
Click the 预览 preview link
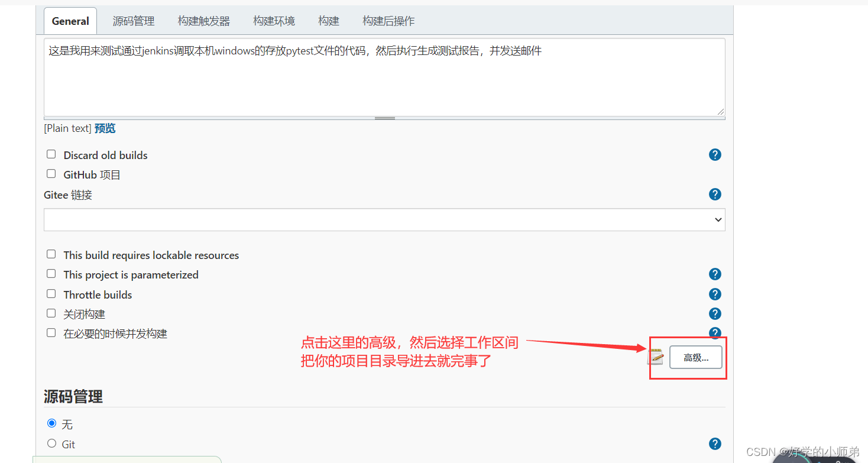[105, 128]
